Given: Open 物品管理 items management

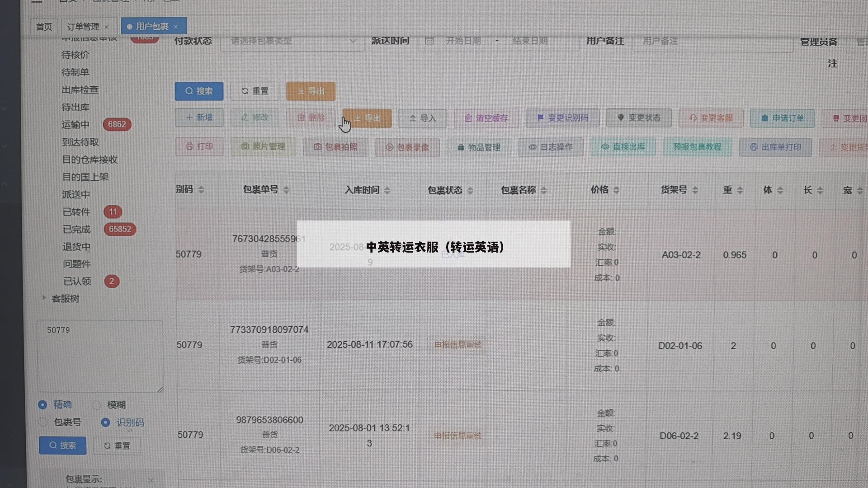Looking at the screenshot, I should point(478,147).
